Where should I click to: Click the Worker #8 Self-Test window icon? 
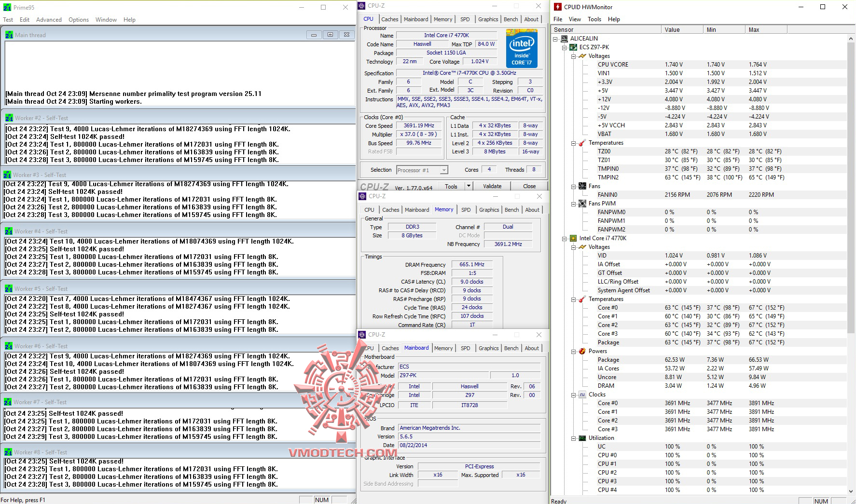click(8, 452)
